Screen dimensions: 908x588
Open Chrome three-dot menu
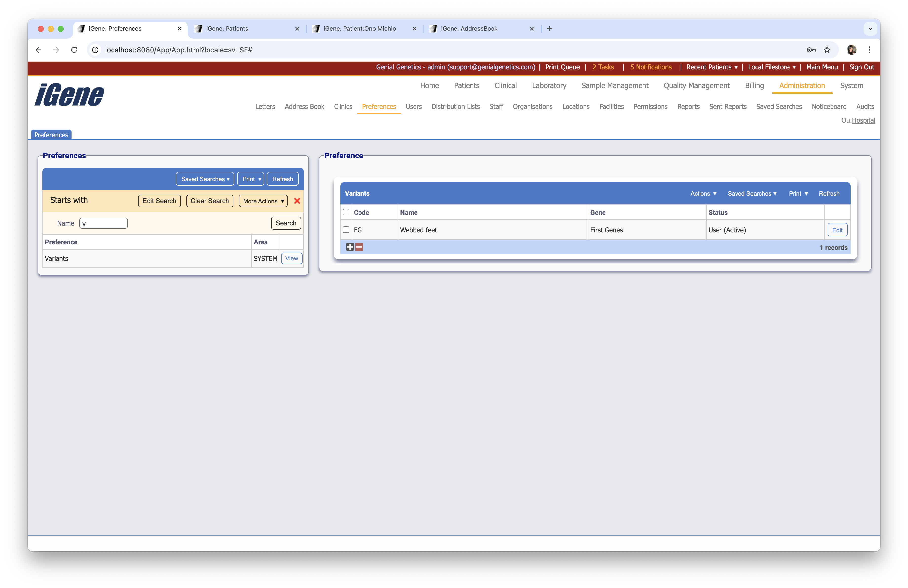point(869,50)
